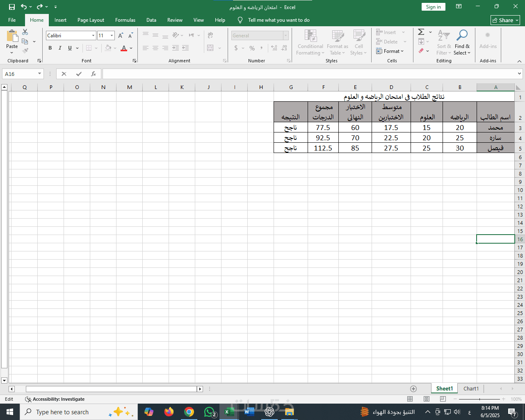Open the Calibri font name dropdown

tap(94, 36)
